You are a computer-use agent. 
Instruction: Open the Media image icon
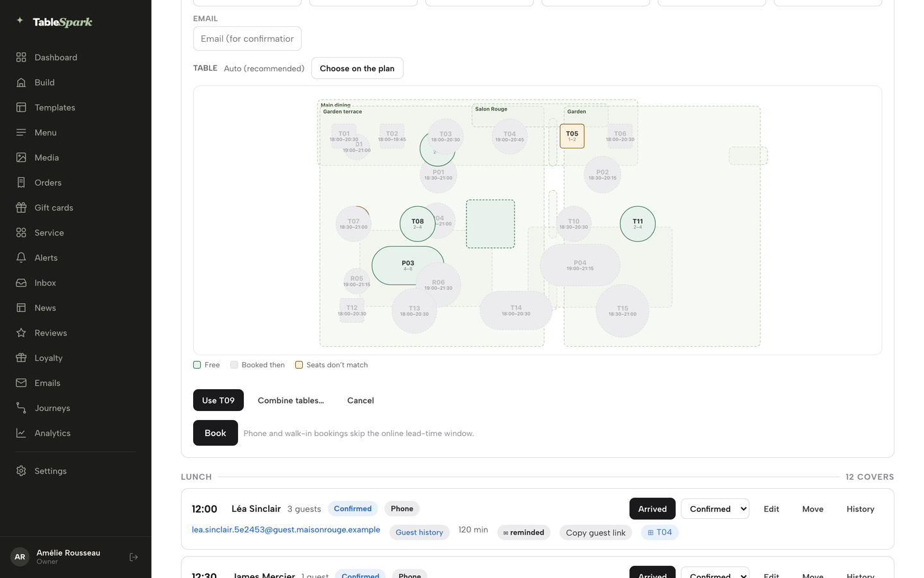[21, 157]
